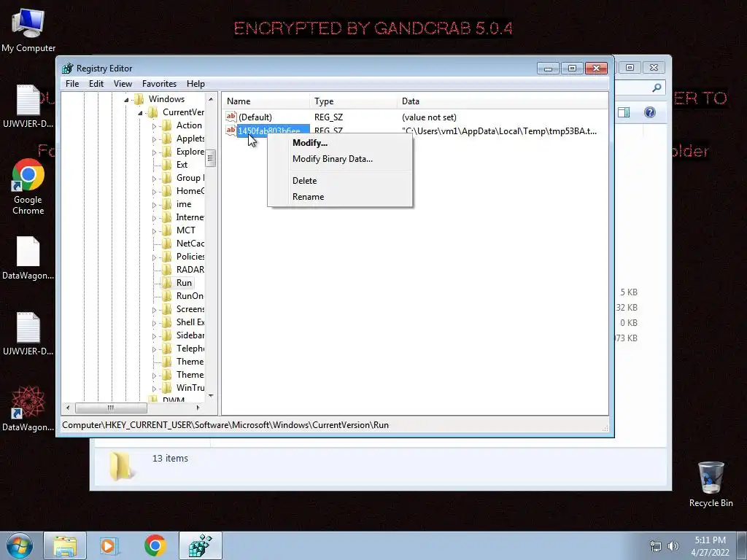Image resolution: width=747 pixels, height=560 pixels.
Task: Expand the Screensavers key node
Action: (x=154, y=310)
